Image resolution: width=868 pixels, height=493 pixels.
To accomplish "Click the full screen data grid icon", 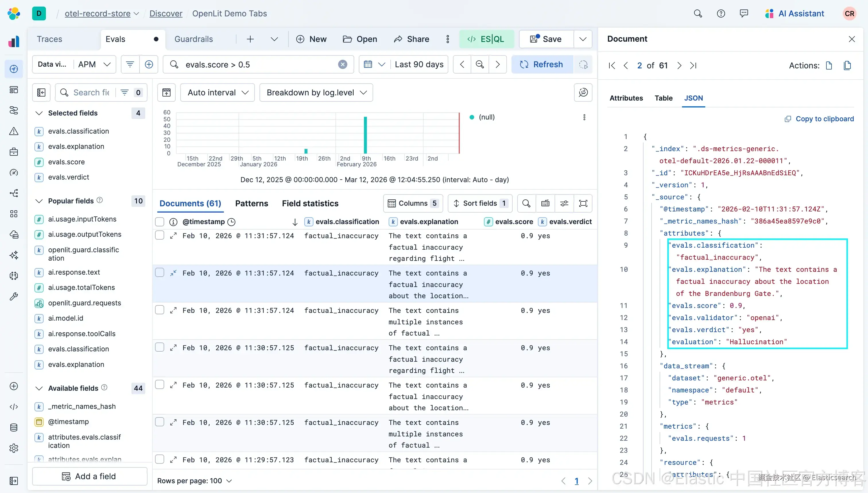I will (x=583, y=203).
